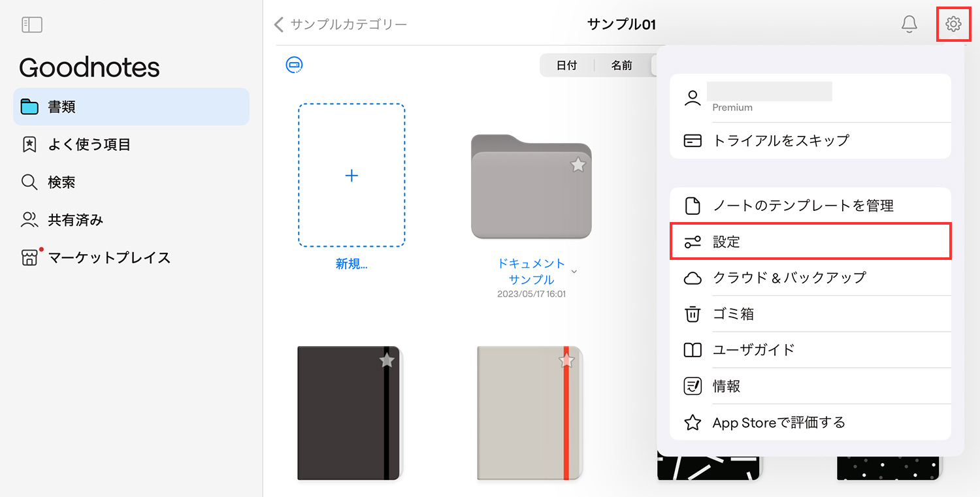980x497 pixels.
Task: Tap the blue selection mode icon
Action: point(294,65)
